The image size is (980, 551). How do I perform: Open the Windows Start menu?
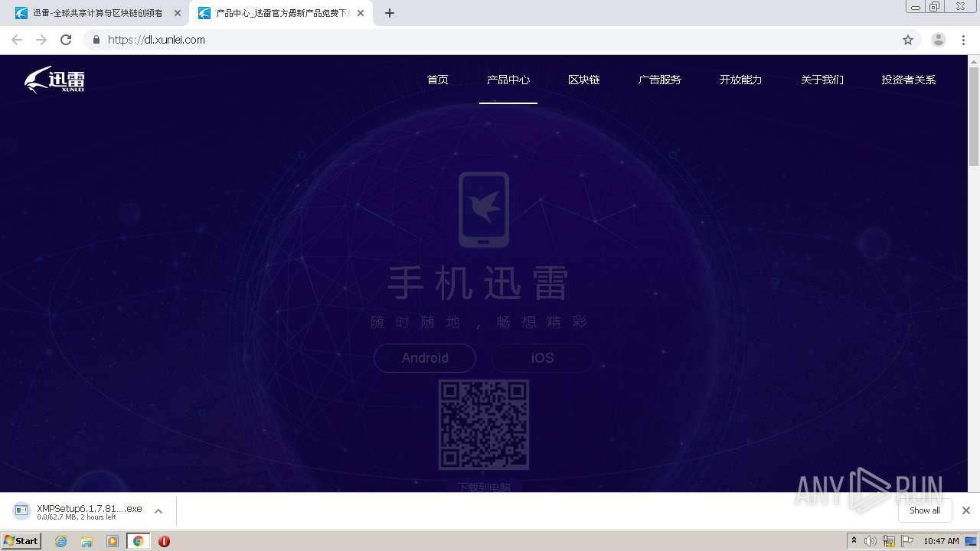point(21,540)
